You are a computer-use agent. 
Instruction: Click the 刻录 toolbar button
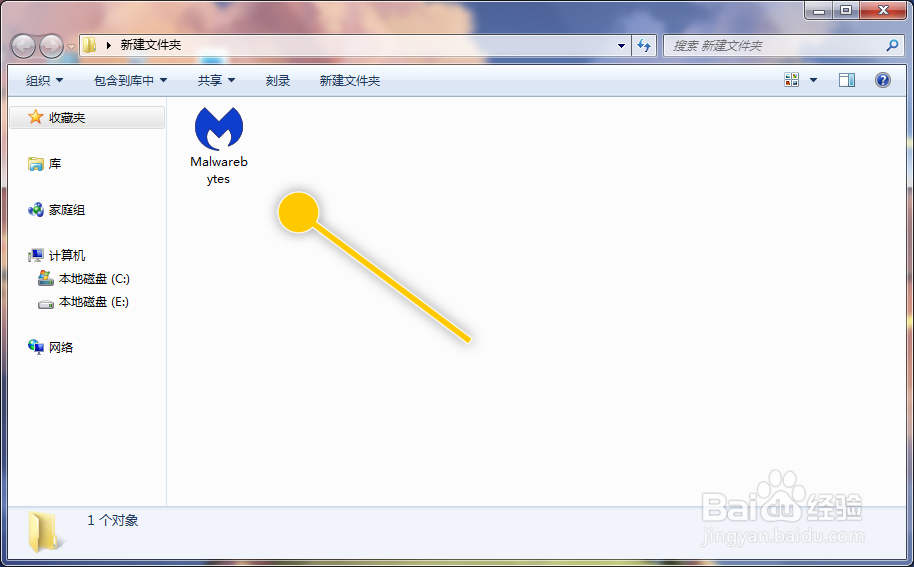277,80
